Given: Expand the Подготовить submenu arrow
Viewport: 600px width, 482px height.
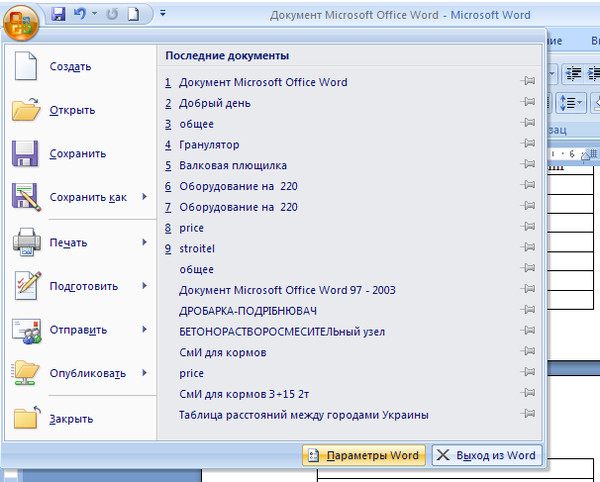Looking at the screenshot, I should click(145, 286).
